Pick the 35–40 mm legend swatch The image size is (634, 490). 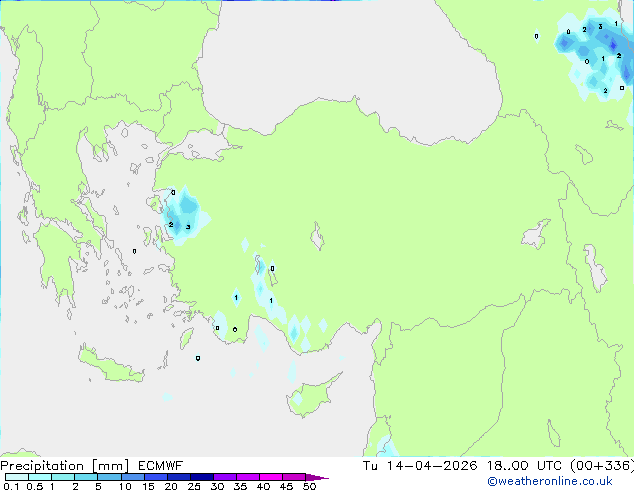(247, 477)
